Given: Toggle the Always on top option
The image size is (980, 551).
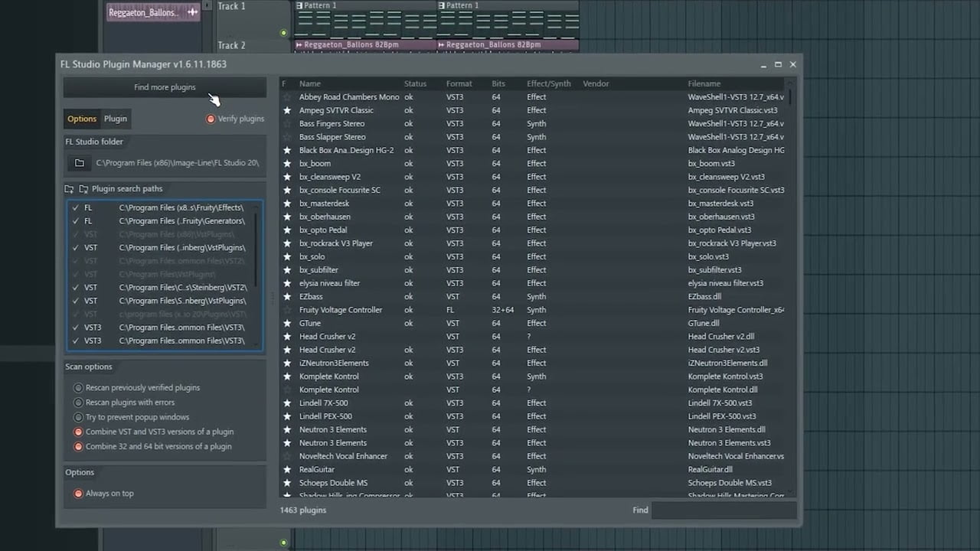Looking at the screenshot, I should [78, 494].
